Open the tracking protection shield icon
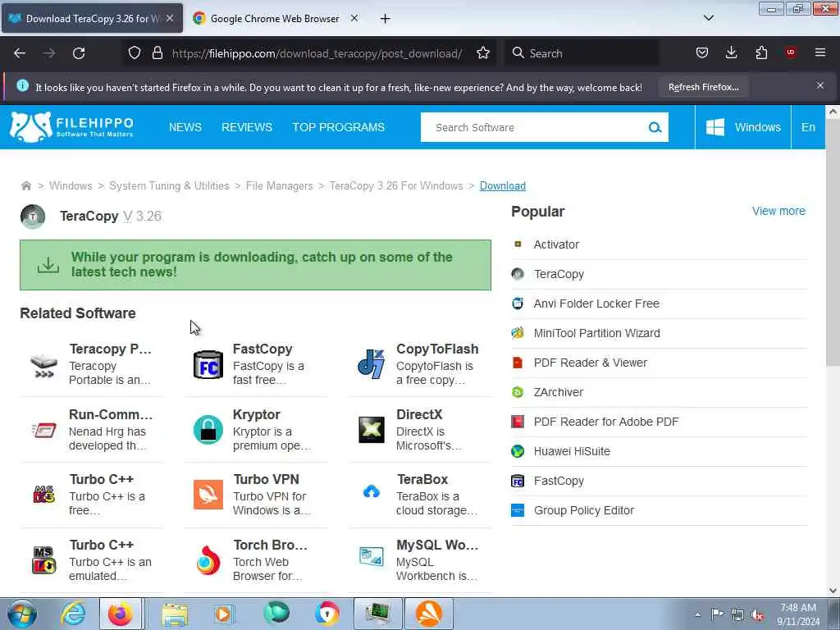Image resolution: width=840 pixels, height=630 pixels. pyautogui.click(x=135, y=53)
